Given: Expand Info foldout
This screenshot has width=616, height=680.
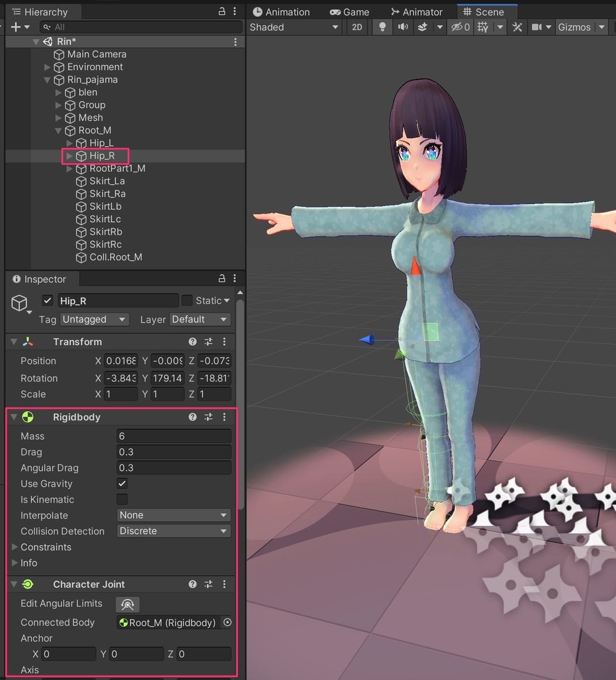Looking at the screenshot, I should [x=15, y=563].
